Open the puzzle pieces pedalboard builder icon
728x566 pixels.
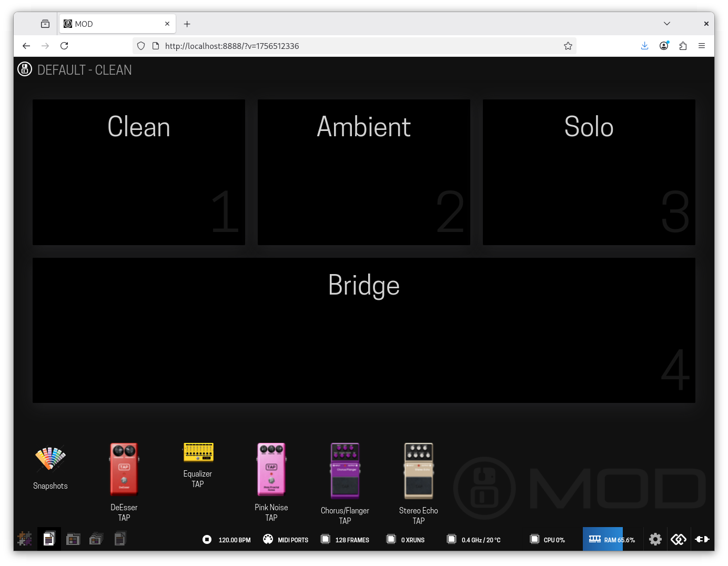pyautogui.click(x=25, y=539)
